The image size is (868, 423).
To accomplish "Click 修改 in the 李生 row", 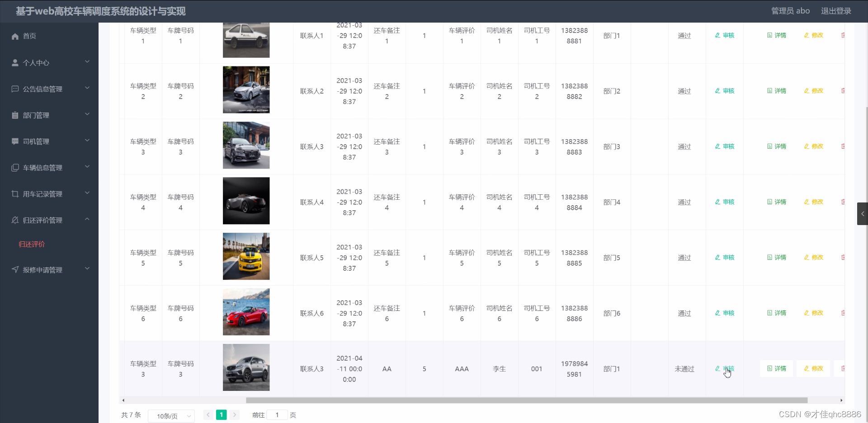I will pos(813,369).
